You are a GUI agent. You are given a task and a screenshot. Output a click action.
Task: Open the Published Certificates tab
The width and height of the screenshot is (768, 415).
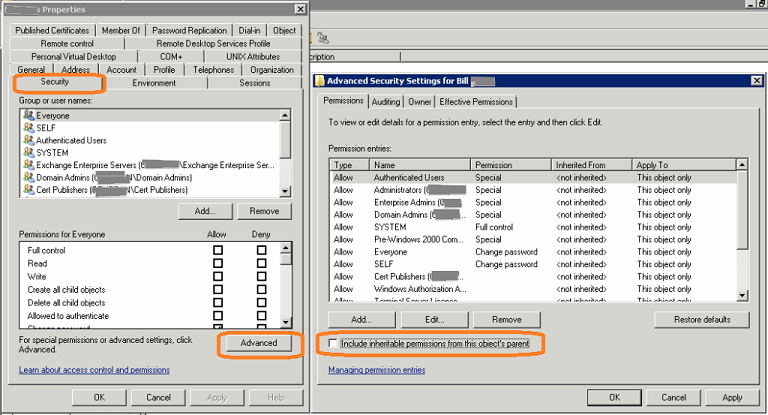[52, 30]
